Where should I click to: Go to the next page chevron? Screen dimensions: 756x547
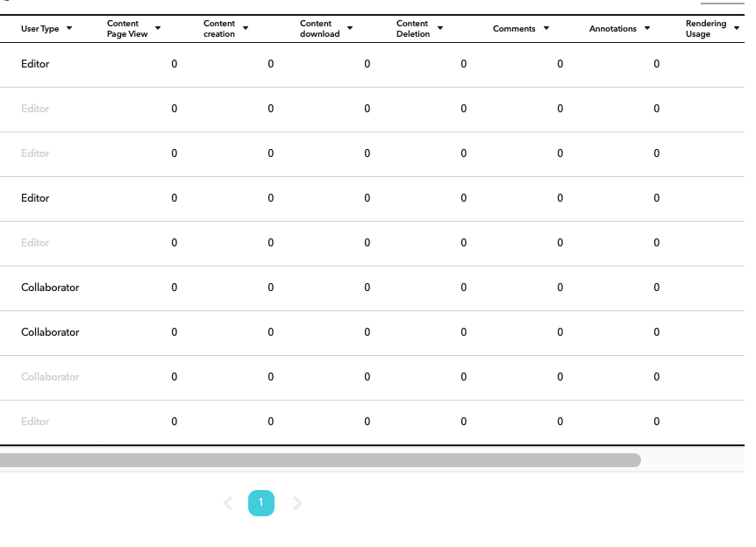coord(297,503)
